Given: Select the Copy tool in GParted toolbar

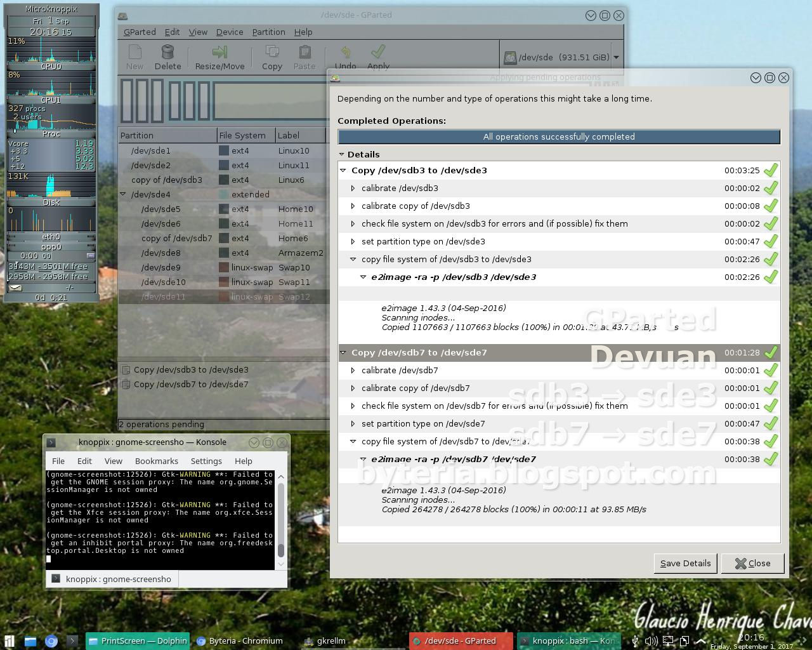Looking at the screenshot, I should pos(272,57).
